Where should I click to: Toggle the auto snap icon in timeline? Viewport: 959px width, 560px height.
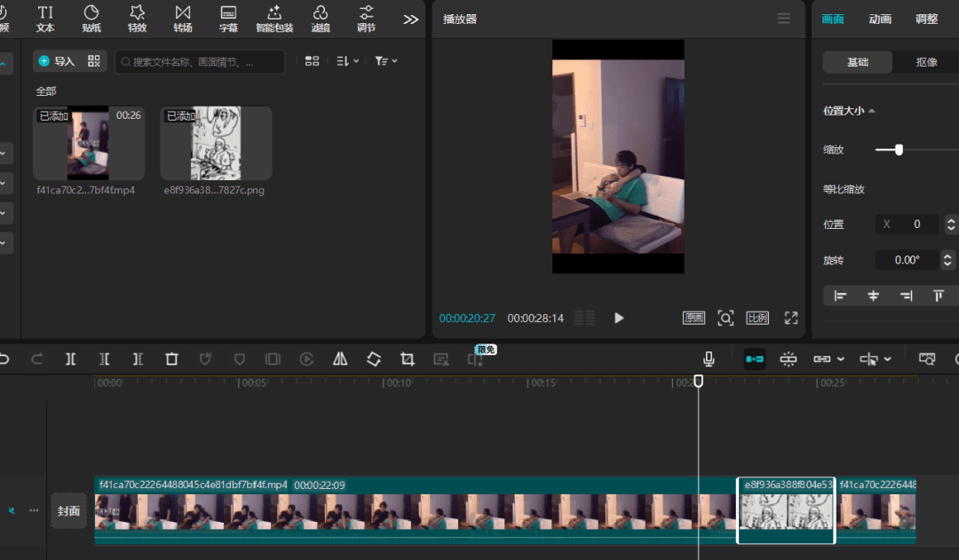(789, 359)
